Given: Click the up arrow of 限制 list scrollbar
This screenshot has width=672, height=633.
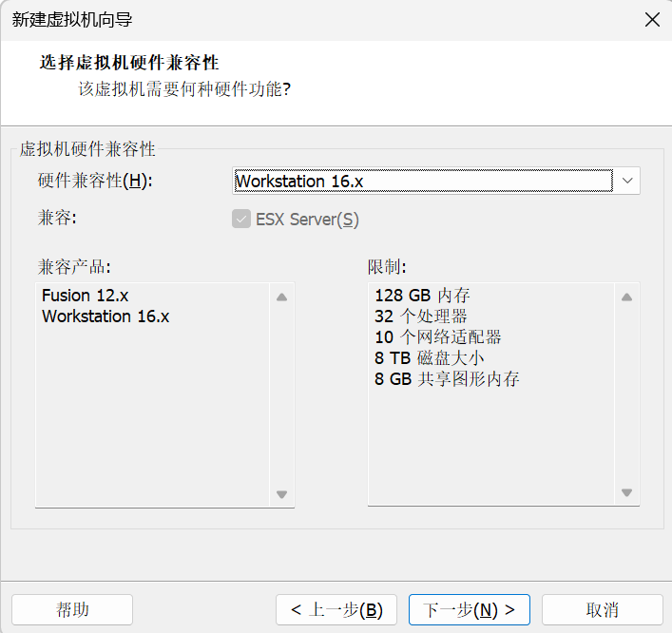Looking at the screenshot, I should (626, 297).
